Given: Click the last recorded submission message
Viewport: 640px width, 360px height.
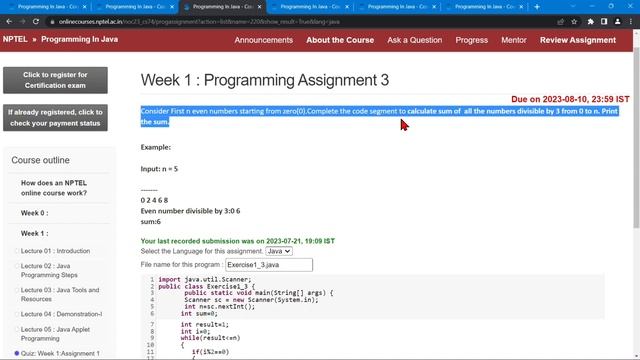Looking at the screenshot, I should pyautogui.click(x=238, y=241).
